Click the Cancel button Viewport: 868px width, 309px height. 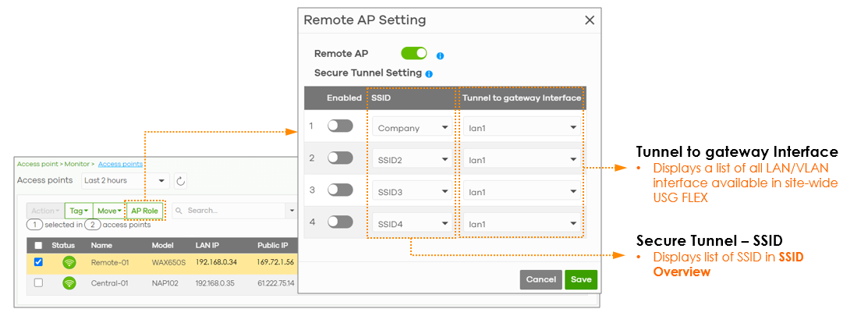click(x=540, y=279)
